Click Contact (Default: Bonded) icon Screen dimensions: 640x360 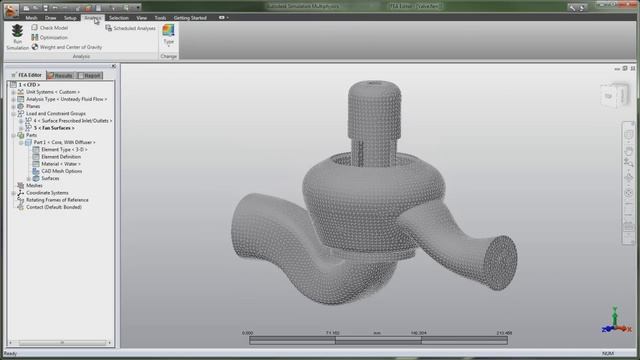pos(20,207)
